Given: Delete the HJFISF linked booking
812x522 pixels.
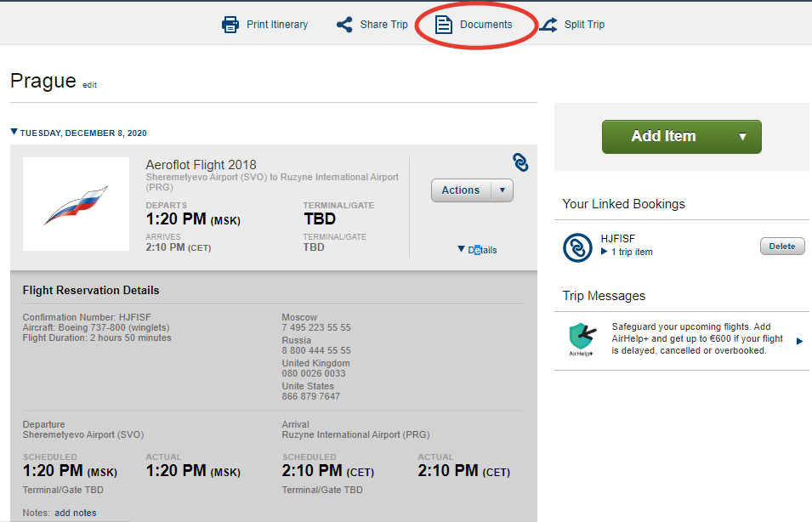Looking at the screenshot, I should (781, 247).
